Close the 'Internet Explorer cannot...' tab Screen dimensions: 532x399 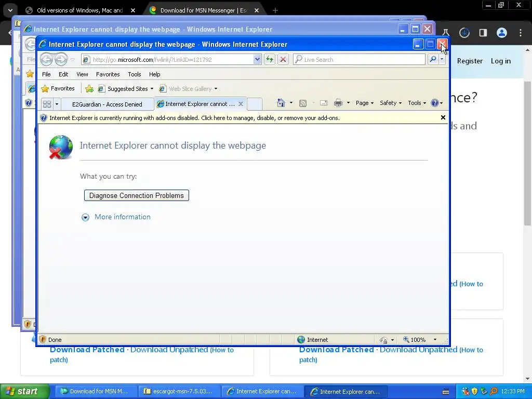[x=241, y=104]
